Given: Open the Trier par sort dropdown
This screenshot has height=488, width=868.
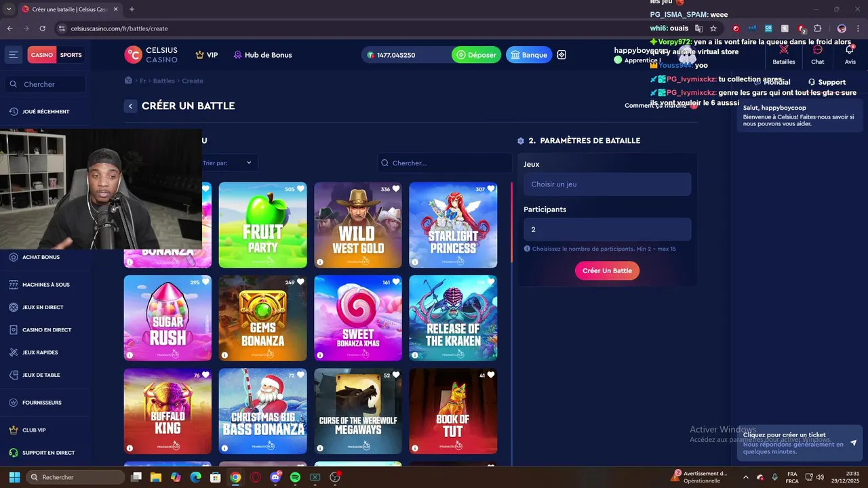Looking at the screenshot, I should [228, 163].
